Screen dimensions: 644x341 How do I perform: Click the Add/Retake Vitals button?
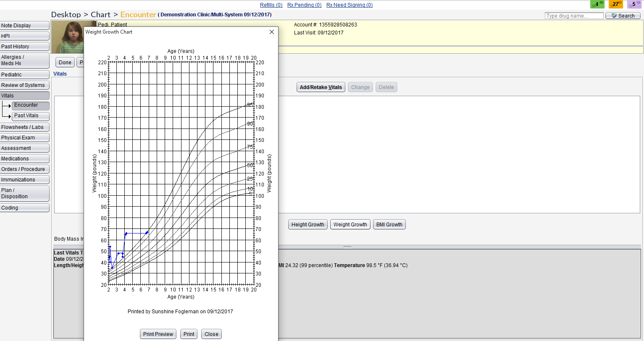321,87
